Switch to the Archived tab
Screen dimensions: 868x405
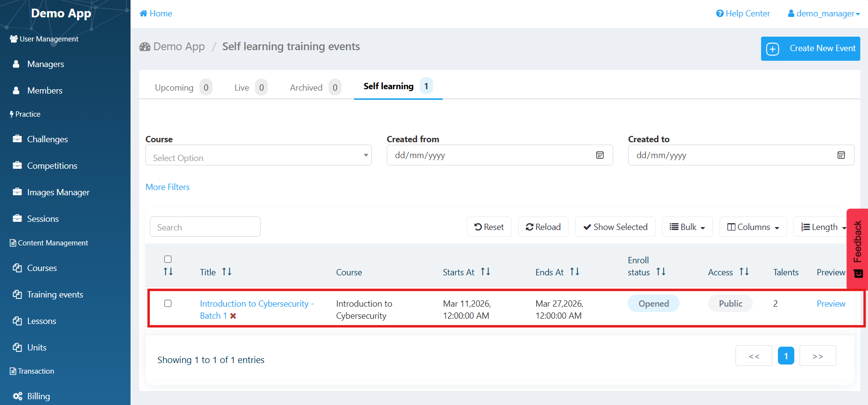(315, 87)
